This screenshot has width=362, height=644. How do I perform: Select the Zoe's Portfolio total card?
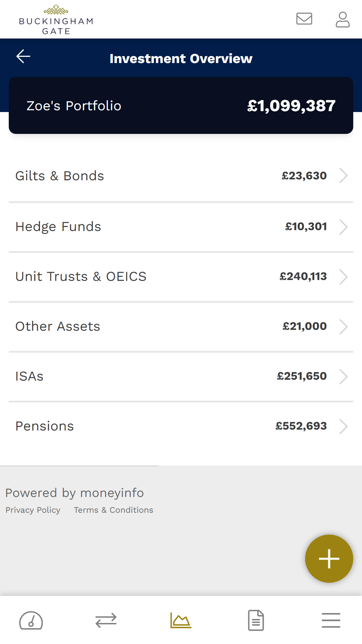tap(181, 105)
